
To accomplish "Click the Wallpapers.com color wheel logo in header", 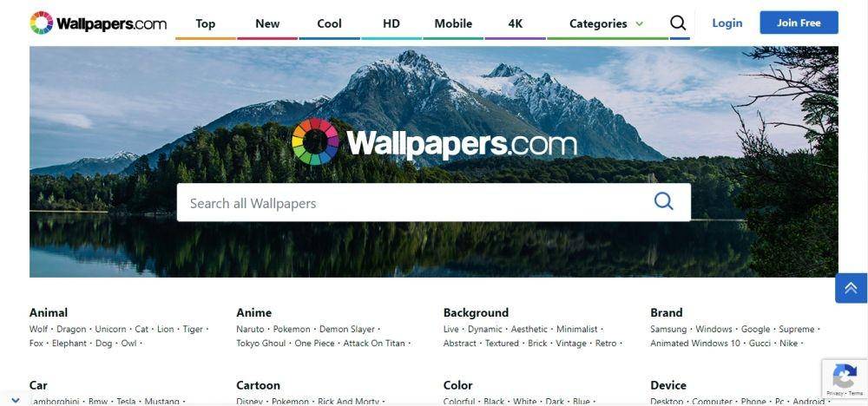I will [42, 23].
